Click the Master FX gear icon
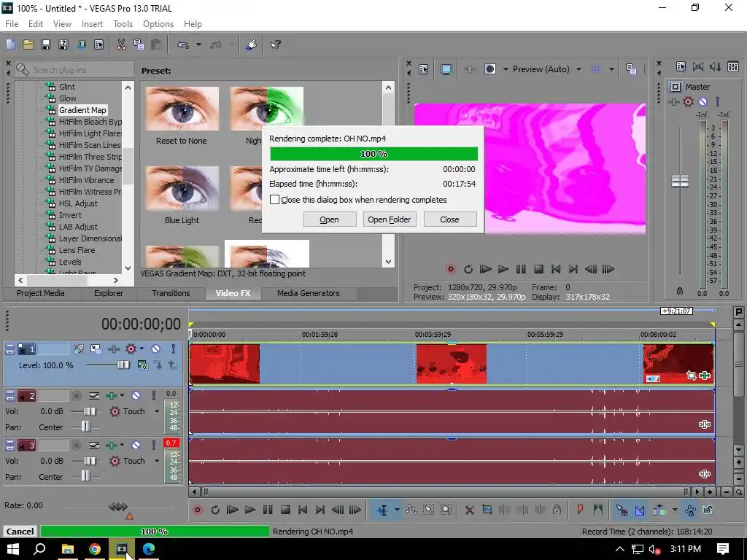 point(688,101)
